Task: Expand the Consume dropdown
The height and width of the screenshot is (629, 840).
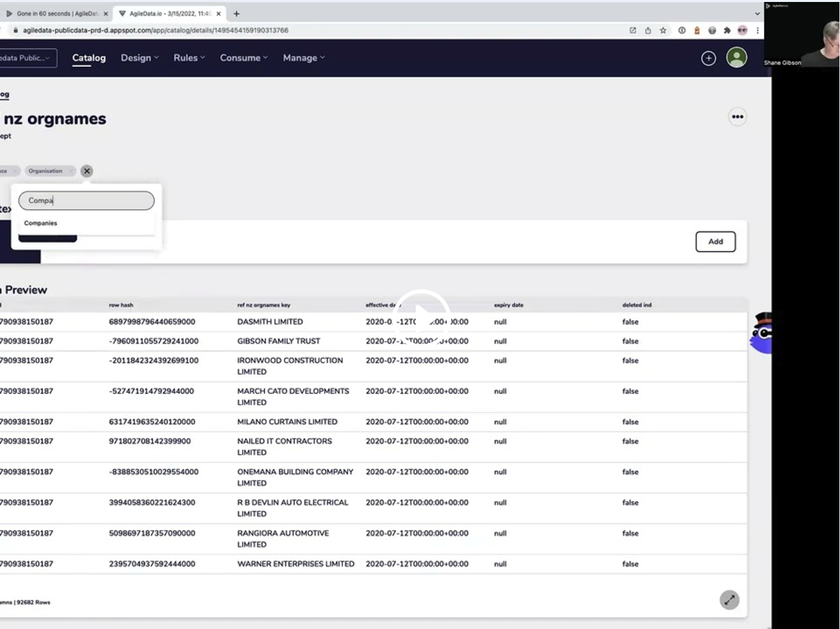Action: 243,58
